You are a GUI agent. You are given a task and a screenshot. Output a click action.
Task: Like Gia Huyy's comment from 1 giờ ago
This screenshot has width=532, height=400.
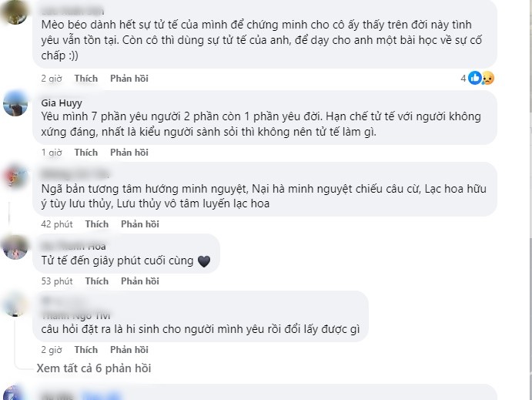[x=86, y=153]
